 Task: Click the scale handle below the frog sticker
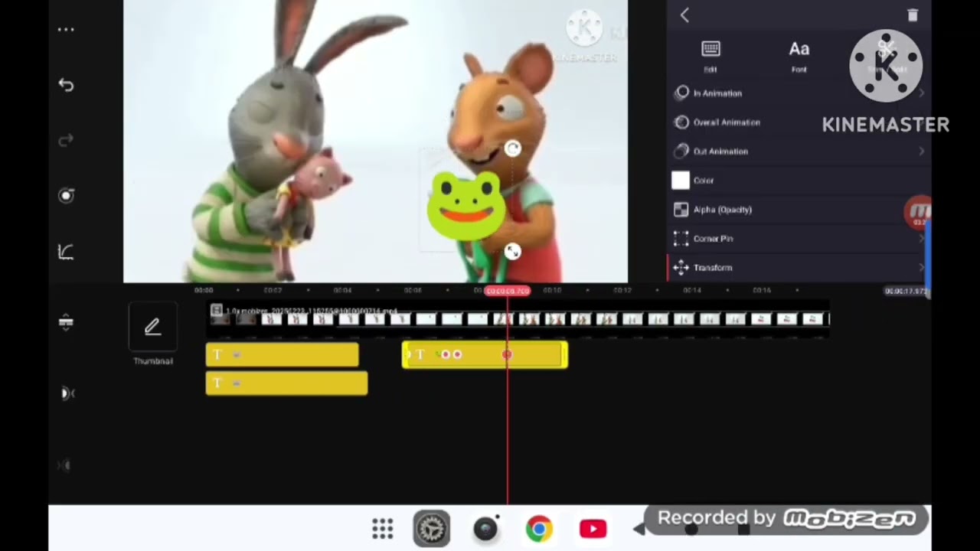pyautogui.click(x=512, y=252)
